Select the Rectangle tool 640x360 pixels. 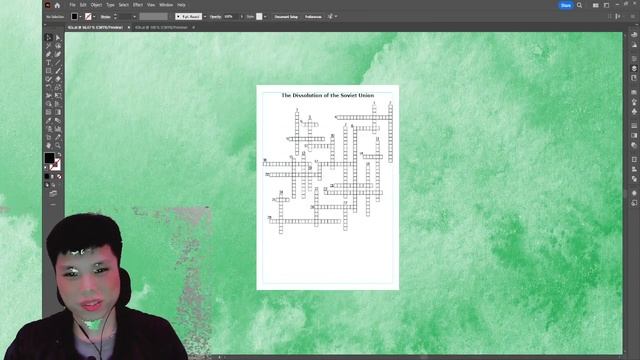49,71
